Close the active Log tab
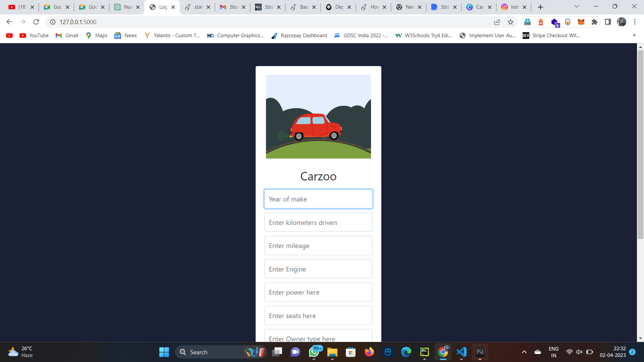Image resolution: width=644 pixels, height=362 pixels. pyautogui.click(x=173, y=7)
